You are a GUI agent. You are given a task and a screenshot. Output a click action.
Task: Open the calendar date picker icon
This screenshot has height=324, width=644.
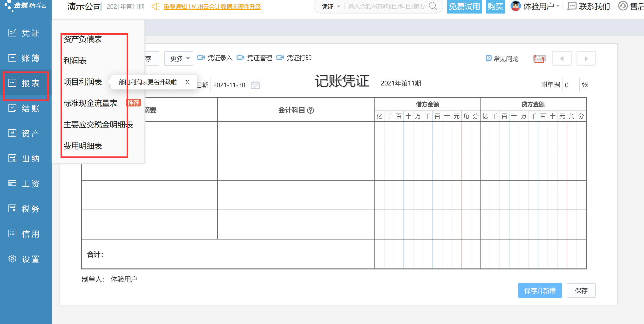(255, 85)
